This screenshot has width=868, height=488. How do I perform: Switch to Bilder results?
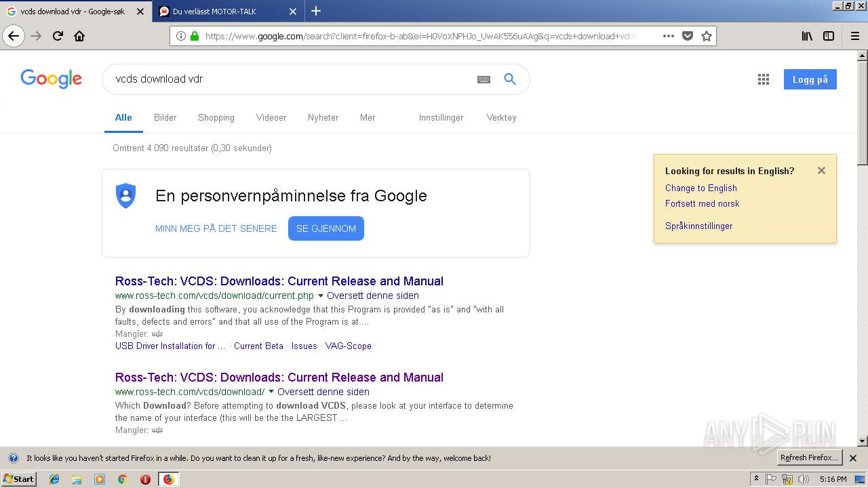(x=165, y=118)
